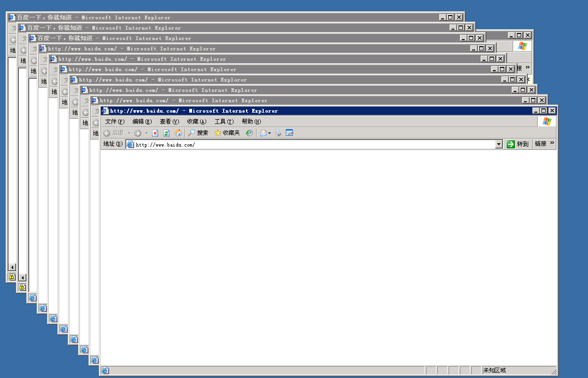Open the 查看(V) menu
Image resolution: width=588 pixels, height=378 pixels.
click(169, 122)
